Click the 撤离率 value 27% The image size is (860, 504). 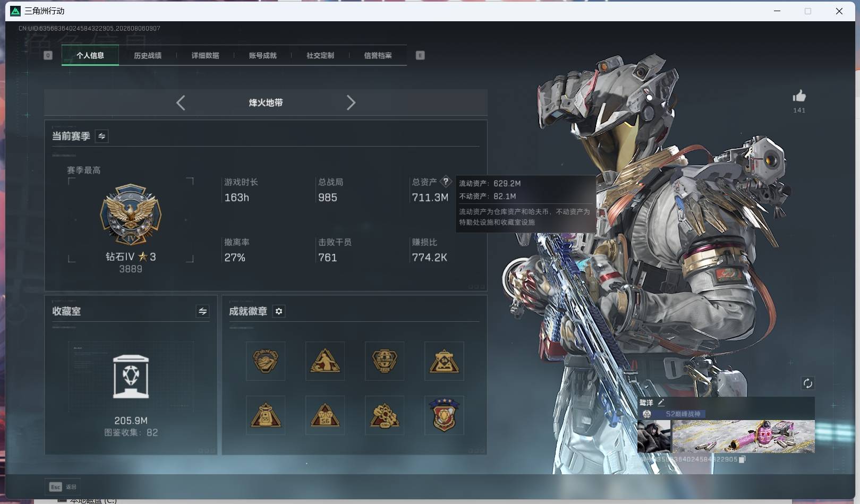(x=235, y=258)
